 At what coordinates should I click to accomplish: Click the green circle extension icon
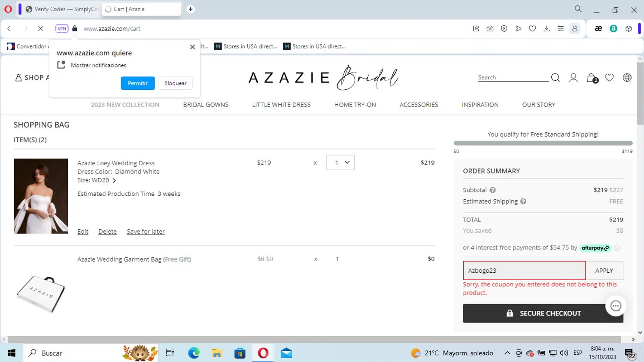[614, 29]
